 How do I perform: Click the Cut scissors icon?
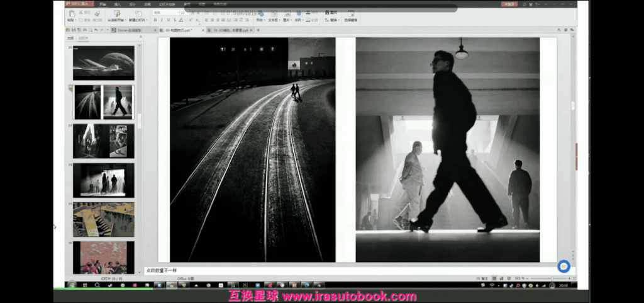(x=81, y=13)
